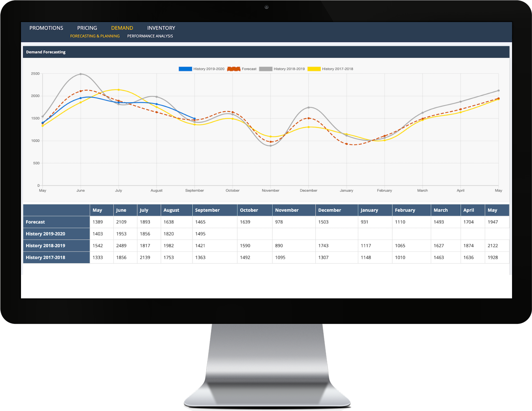
Task: Select the November column header
Action: [294, 210]
